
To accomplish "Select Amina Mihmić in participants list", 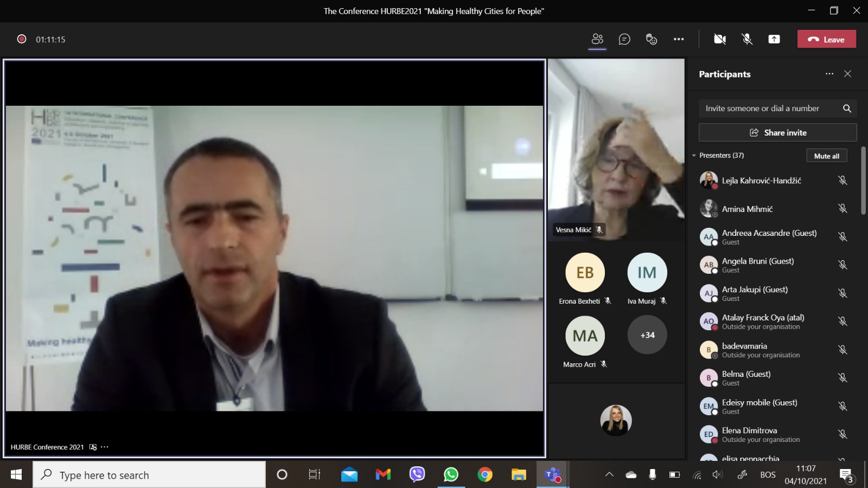I will click(x=747, y=209).
